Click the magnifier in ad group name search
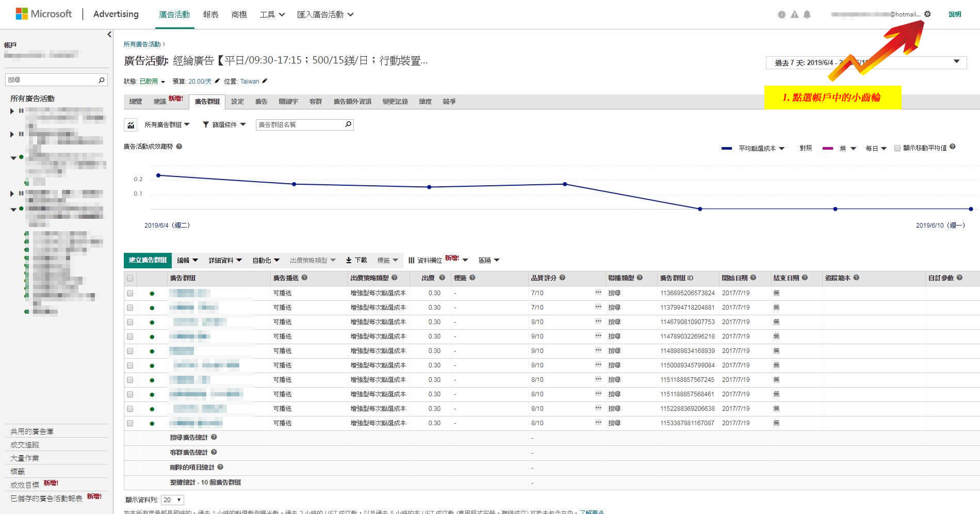The image size is (980, 514). pyautogui.click(x=348, y=124)
